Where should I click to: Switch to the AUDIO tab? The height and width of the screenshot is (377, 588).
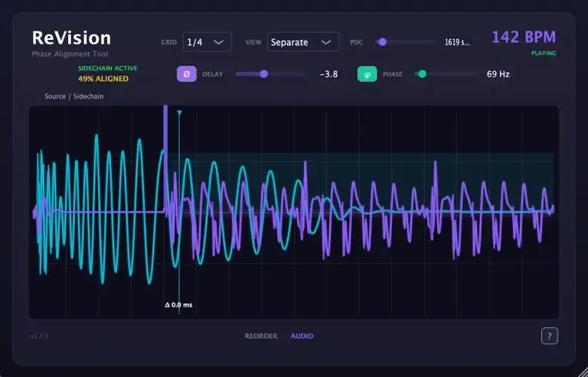click(302, 336)
